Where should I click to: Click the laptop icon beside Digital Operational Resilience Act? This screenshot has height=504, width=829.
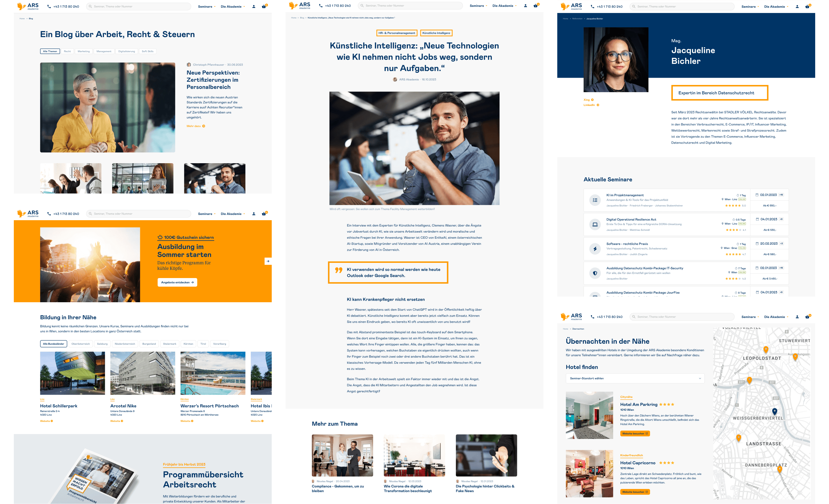tap(595, 225)
